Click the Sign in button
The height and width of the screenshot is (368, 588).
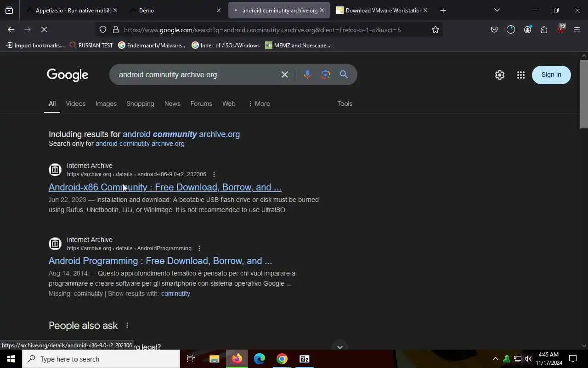click(551, 75)
